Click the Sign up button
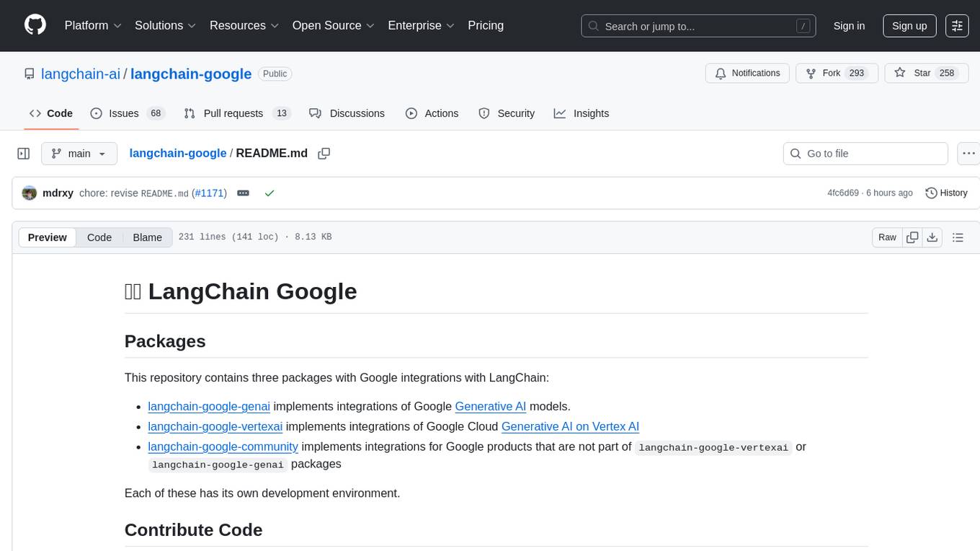The image size is (980, 551). [x=909, y=26]
